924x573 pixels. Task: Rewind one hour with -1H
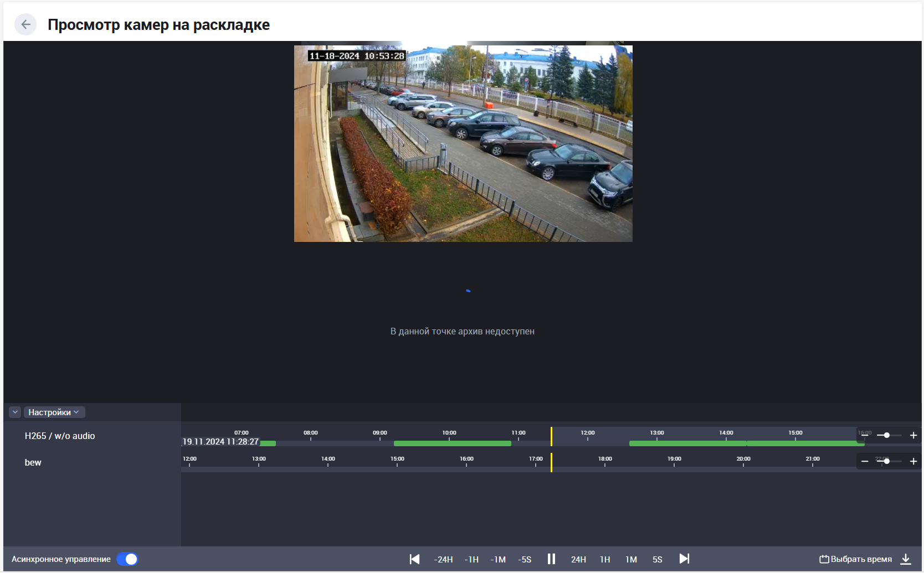471,560
